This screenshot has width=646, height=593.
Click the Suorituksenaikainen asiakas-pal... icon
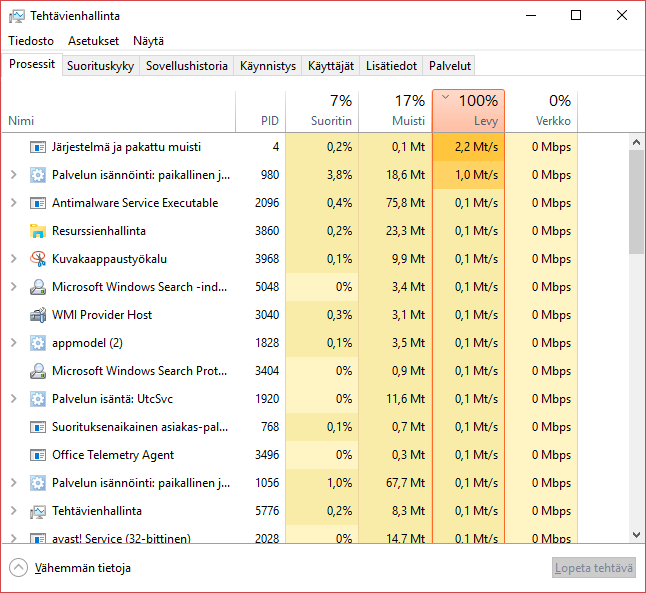tap(37, 427)
